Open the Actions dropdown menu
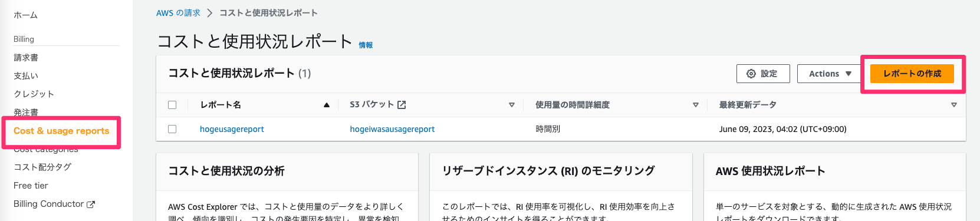The image size is (980, 221). coord(830,74)
